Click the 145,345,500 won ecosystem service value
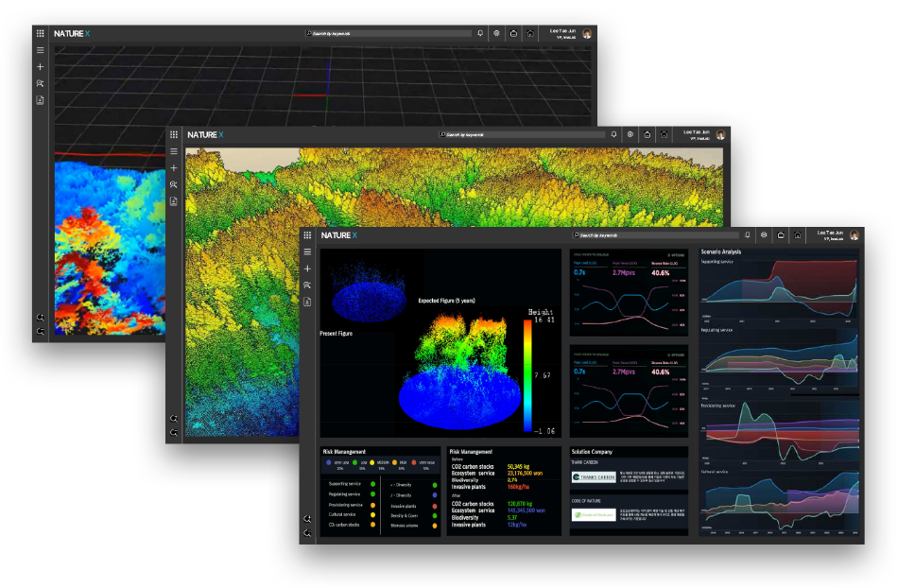915x588 pixels. tap(526, 510)
